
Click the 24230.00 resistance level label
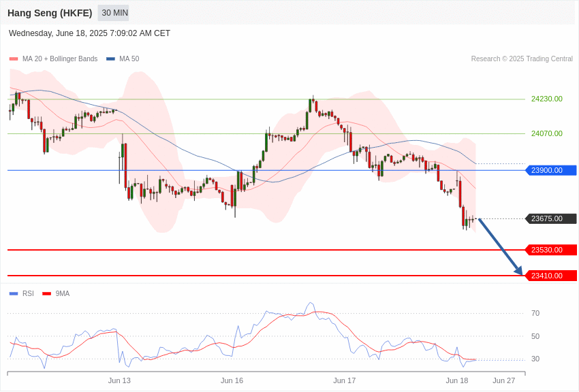[547, 99]
